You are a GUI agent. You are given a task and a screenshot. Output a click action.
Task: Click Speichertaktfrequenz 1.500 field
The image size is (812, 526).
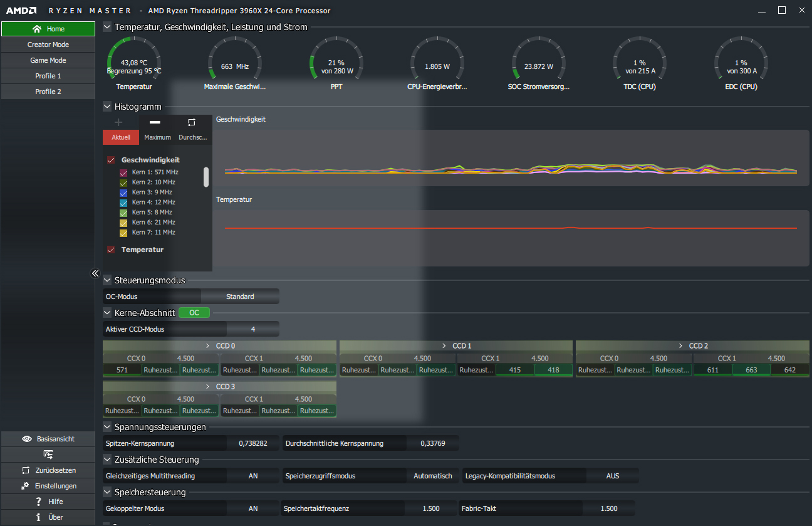pos(432,508)
